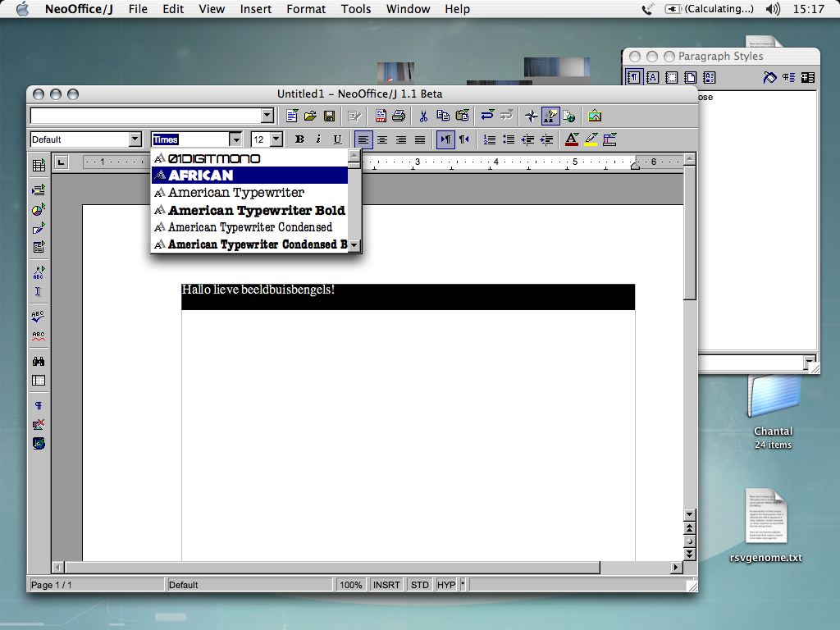The width and height of the screenshot is (840, 630).
Task: Toggle underline formatting
Action: point(337,139)
